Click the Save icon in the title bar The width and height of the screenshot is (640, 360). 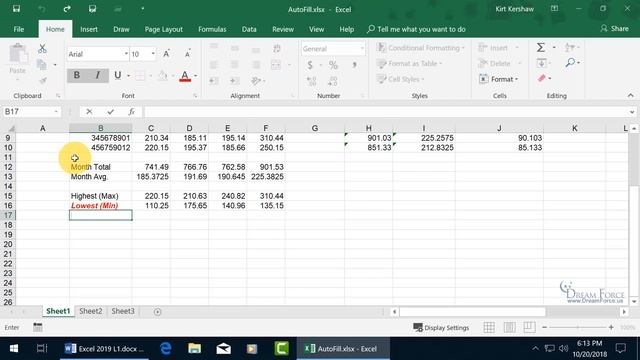(16, 9)
